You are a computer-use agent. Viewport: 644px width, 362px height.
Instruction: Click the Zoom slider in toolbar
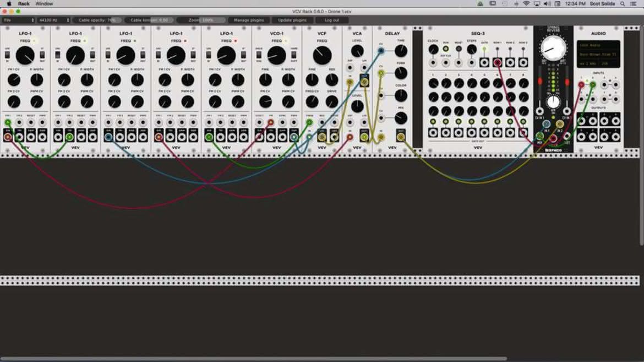coord(201,20)
